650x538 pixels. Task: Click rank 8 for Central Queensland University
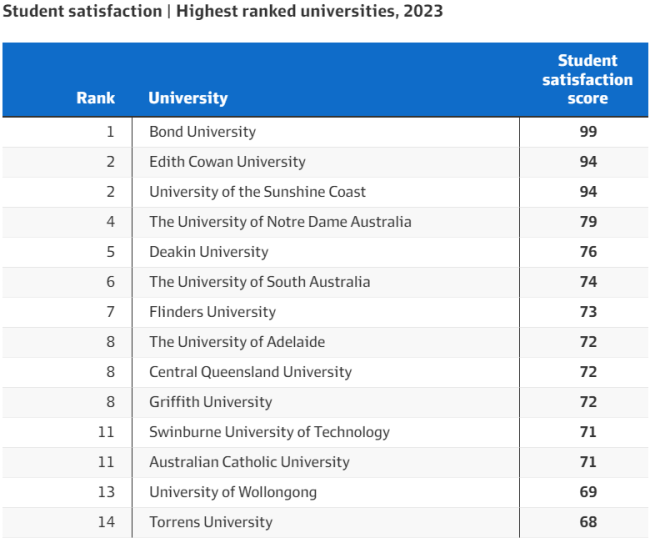click(110, 372)
